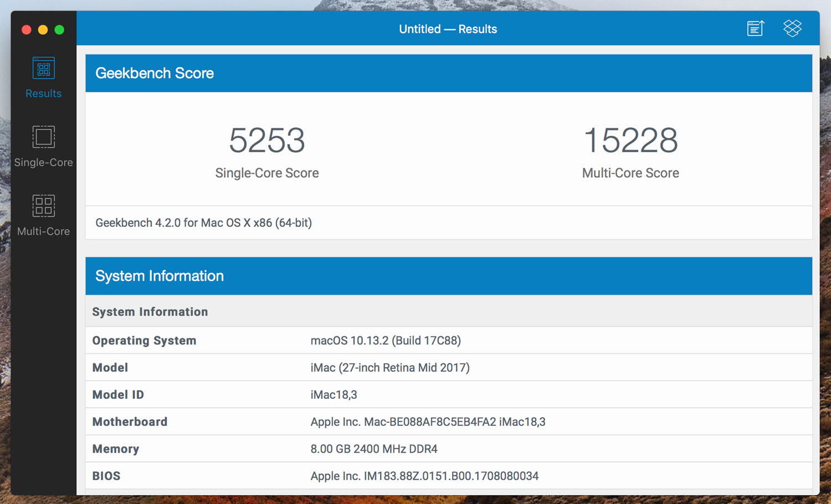Select the Multi-Core sidebar icon
831x504 pixels.
point(44,205)
